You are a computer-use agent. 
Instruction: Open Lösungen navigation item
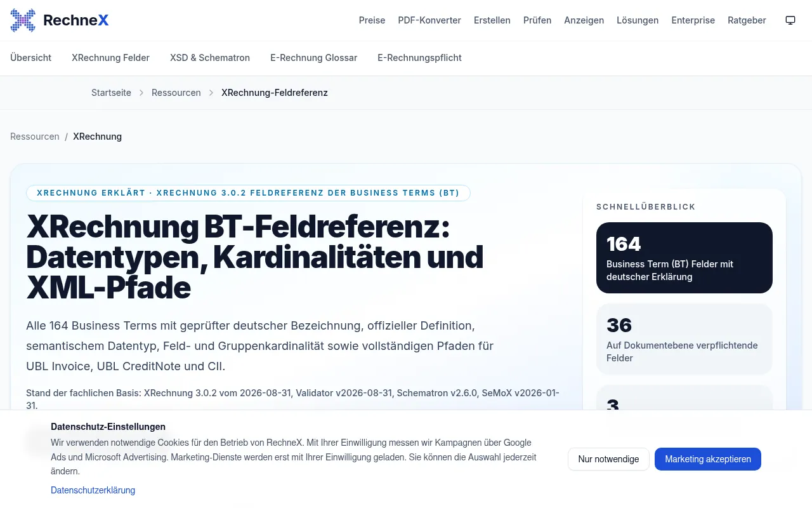(638, 20)
